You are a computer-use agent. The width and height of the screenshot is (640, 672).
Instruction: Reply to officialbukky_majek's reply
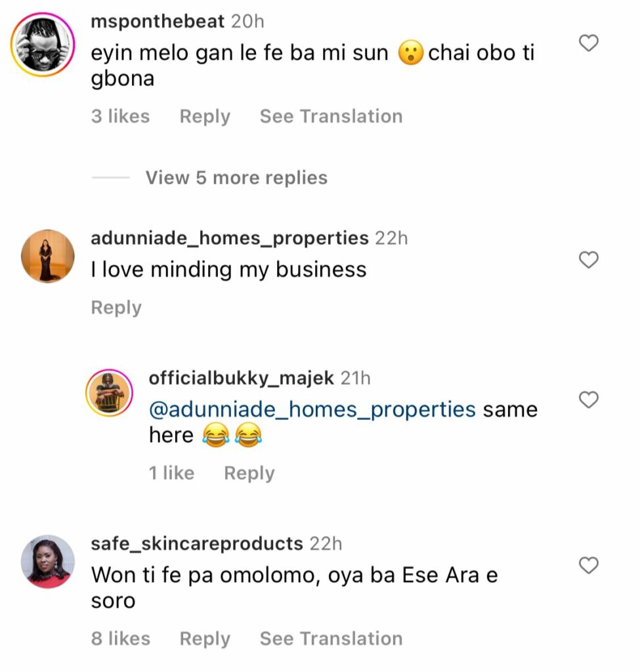(249, 472)
